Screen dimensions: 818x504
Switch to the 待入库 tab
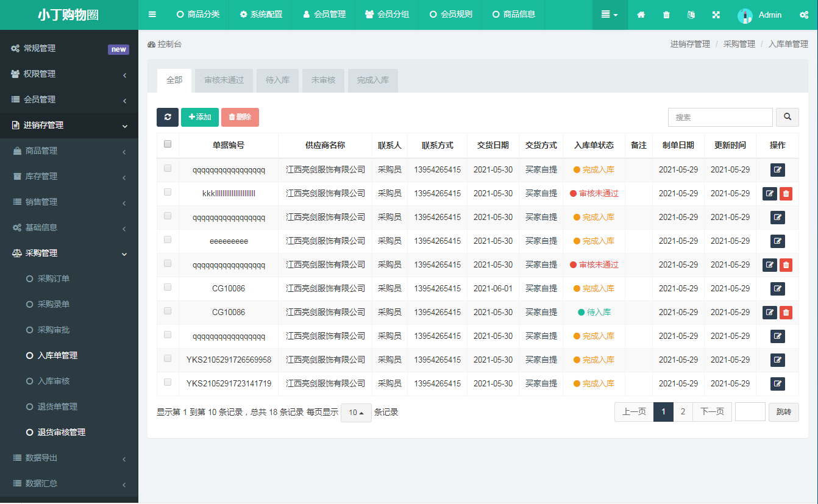point(277,80)
